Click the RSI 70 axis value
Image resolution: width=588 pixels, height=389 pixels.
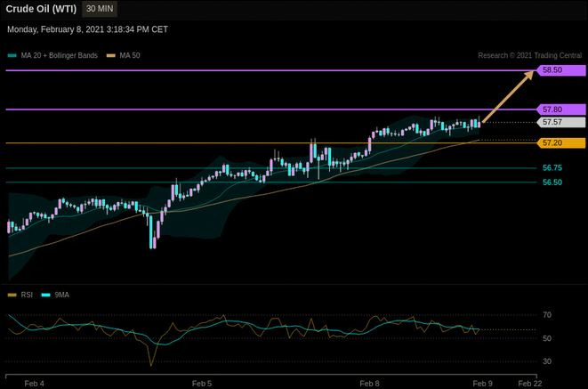[x=547, y=315]
